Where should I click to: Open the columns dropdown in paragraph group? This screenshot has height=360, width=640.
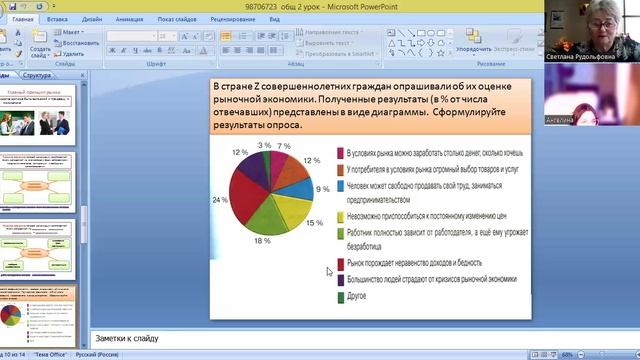point(275,51)
